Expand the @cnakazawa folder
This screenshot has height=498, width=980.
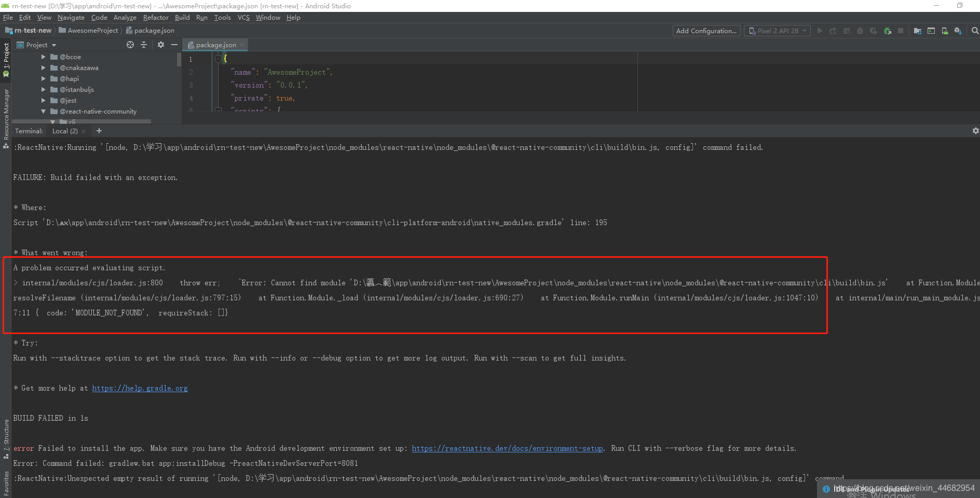click(44, 68)
